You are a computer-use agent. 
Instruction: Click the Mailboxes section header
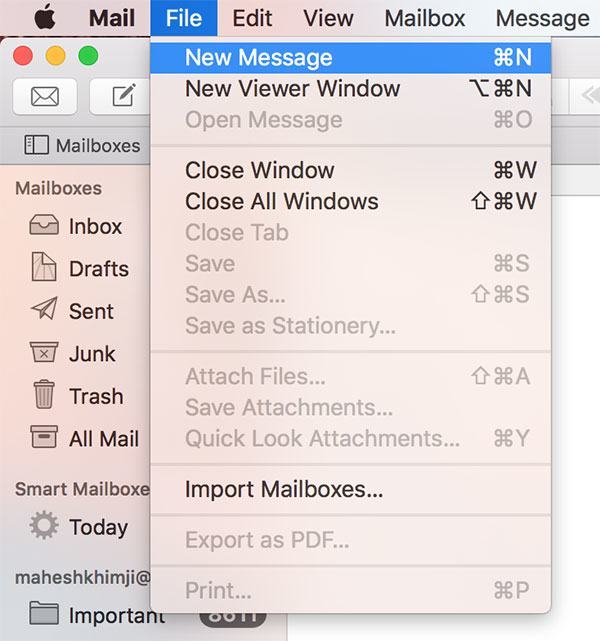click(x=58, y=188)
